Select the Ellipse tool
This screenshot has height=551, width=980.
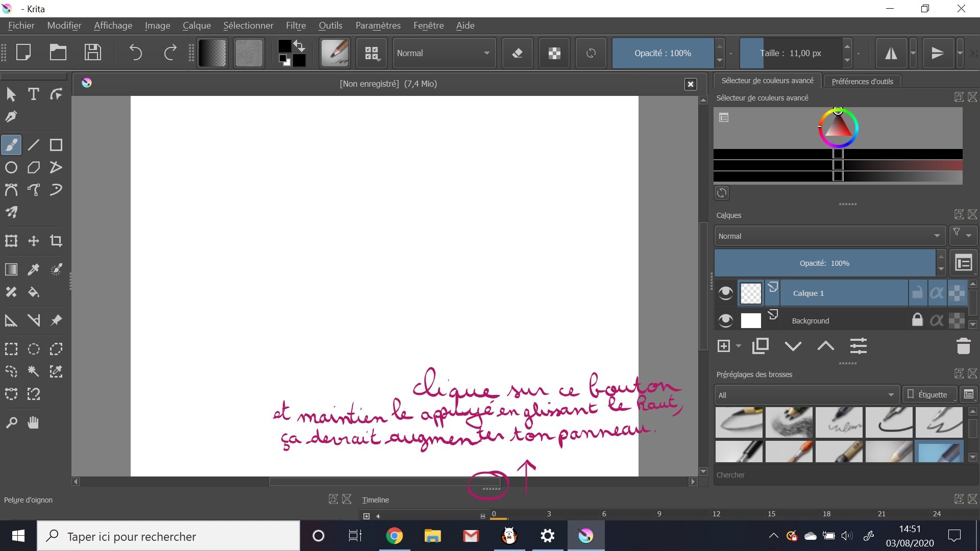coord(11,167)
